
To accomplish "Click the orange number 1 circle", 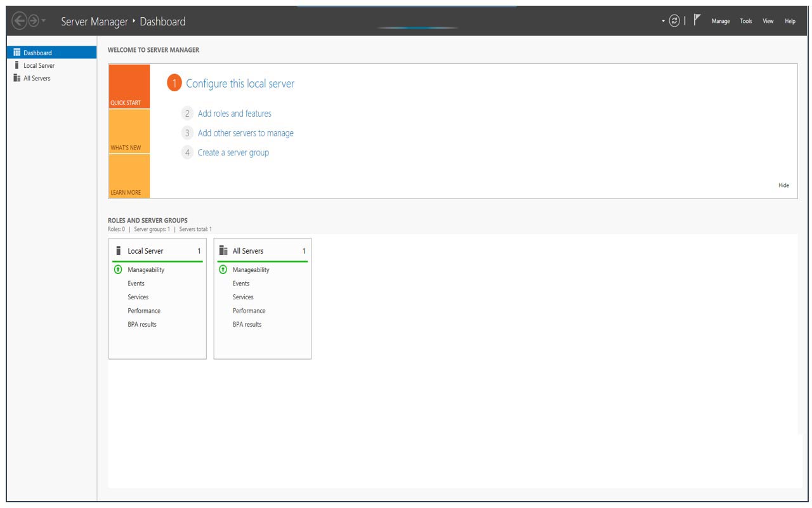I will coord(174,84).
